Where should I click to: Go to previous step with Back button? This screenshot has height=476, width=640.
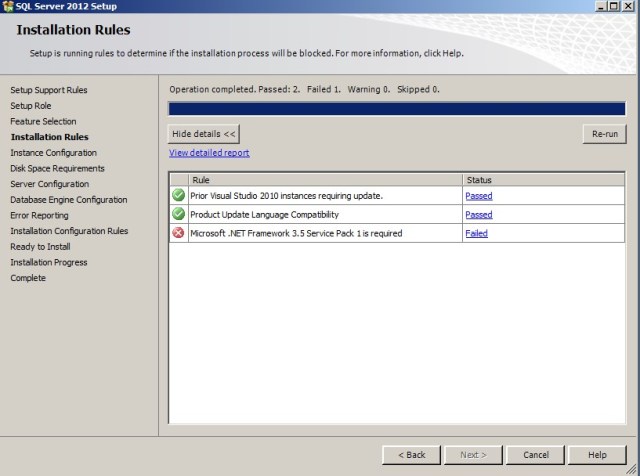coord(411,455)
